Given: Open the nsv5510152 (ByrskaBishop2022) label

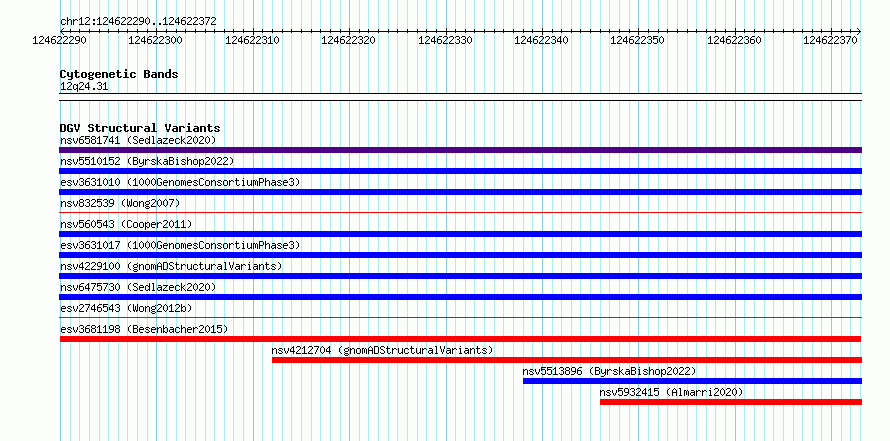Looking at the screenshot, I should tap(147, 161).
